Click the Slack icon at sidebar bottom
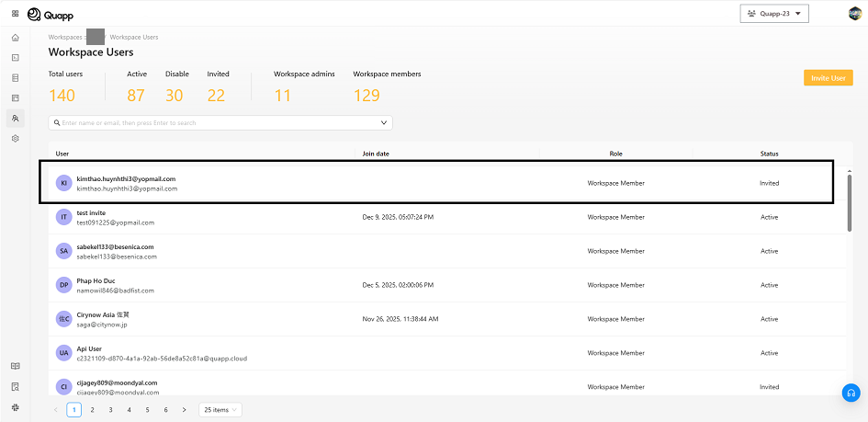The width and height of the screenshot is (868, 422). click(x=15, y=406)
